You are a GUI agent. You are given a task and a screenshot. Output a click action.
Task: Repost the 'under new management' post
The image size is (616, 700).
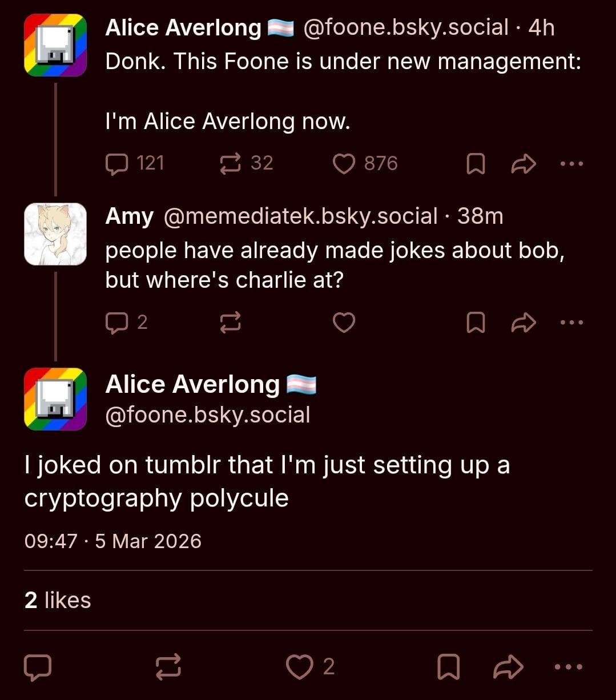[x=230, y=164]
